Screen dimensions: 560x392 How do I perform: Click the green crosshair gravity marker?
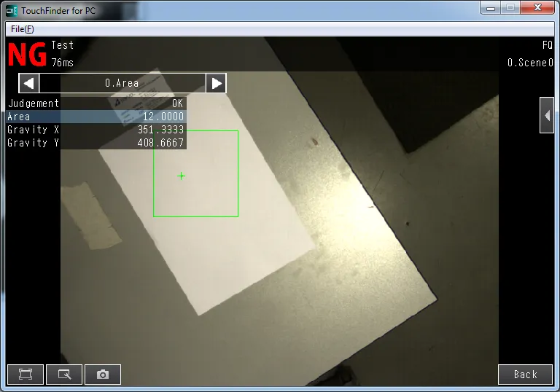pos(182,176)
